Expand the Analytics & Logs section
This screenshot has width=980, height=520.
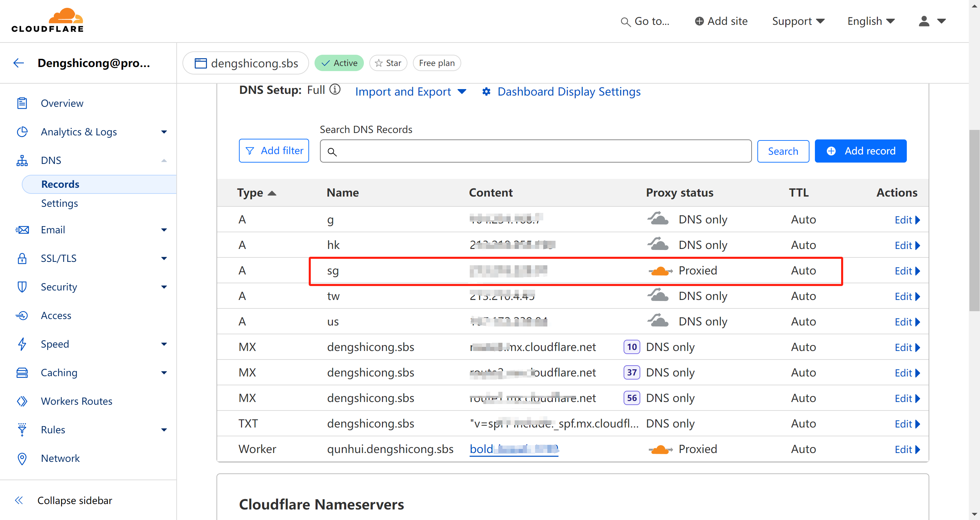pos(79,132)
